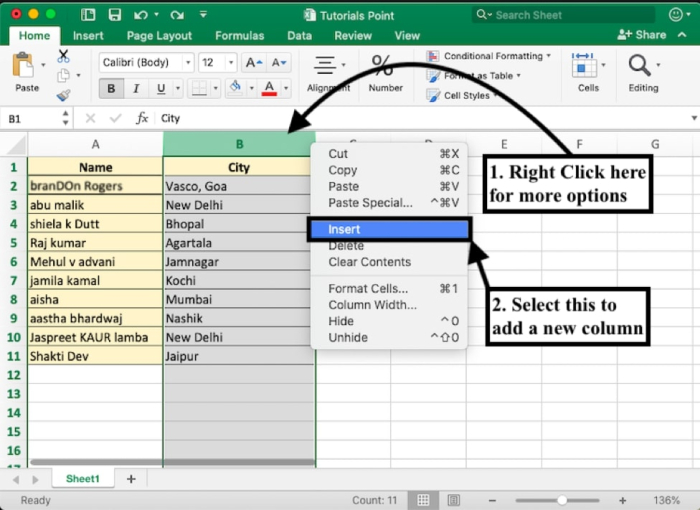Zoom in using the plus button
This screenshot has height=510, width=700.
(623, 500)
